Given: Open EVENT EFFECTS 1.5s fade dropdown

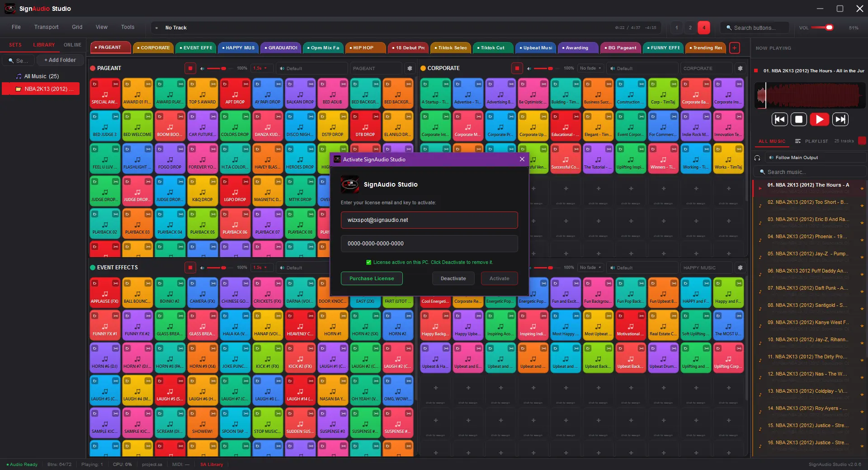Looking at the screenshot, I should [x=262, y=268].
